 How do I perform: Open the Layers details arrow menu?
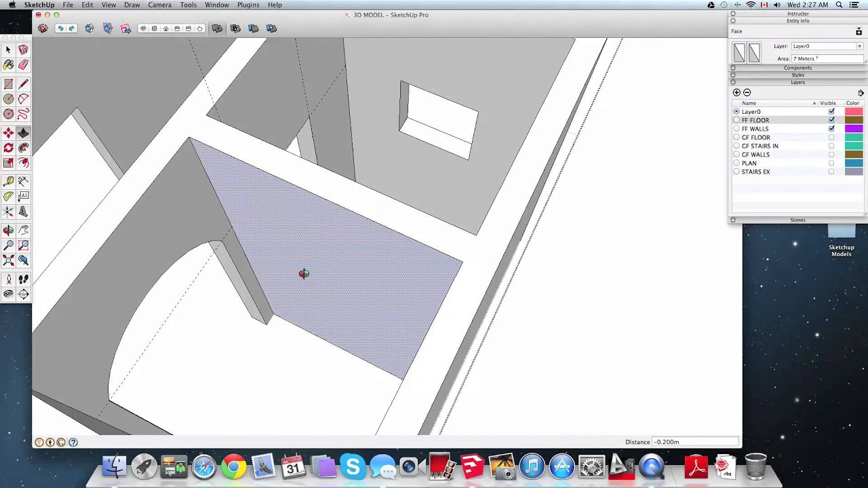[x=861, y=93]
